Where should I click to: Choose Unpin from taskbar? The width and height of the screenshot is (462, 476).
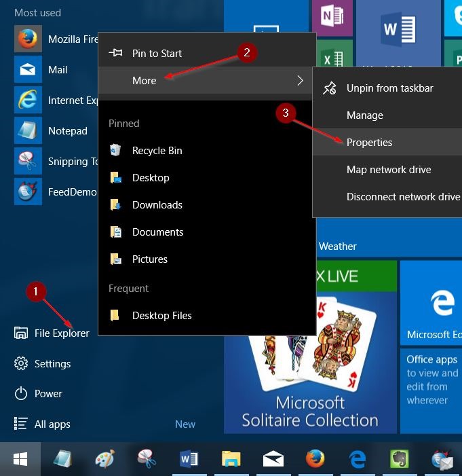coord(387,88)
